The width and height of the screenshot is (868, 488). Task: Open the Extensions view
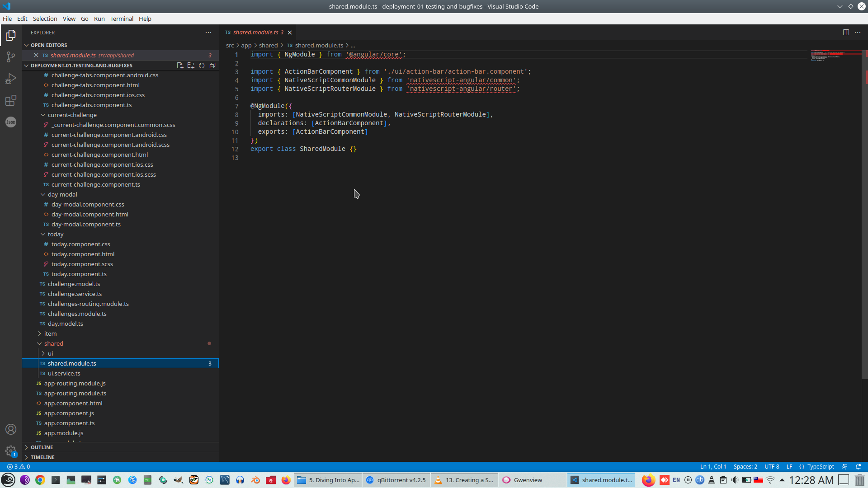(11, 100)
